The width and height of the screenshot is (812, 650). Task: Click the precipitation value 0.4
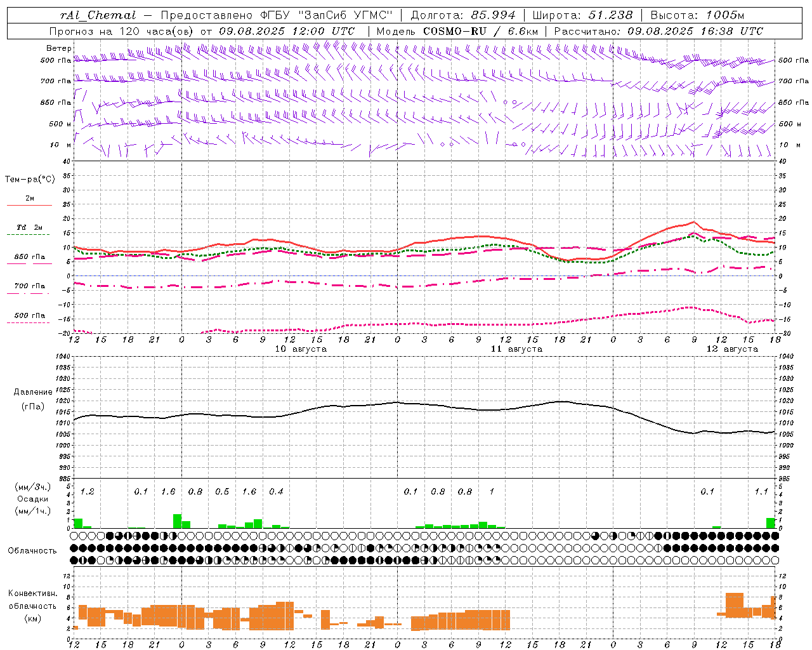click(x=276, y=492)
